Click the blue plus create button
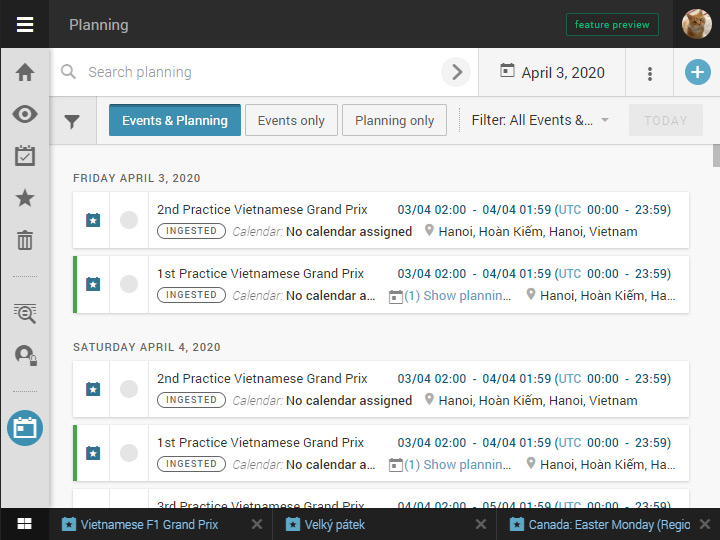Viewport: 720px width, 540px height. coord(698,72)
